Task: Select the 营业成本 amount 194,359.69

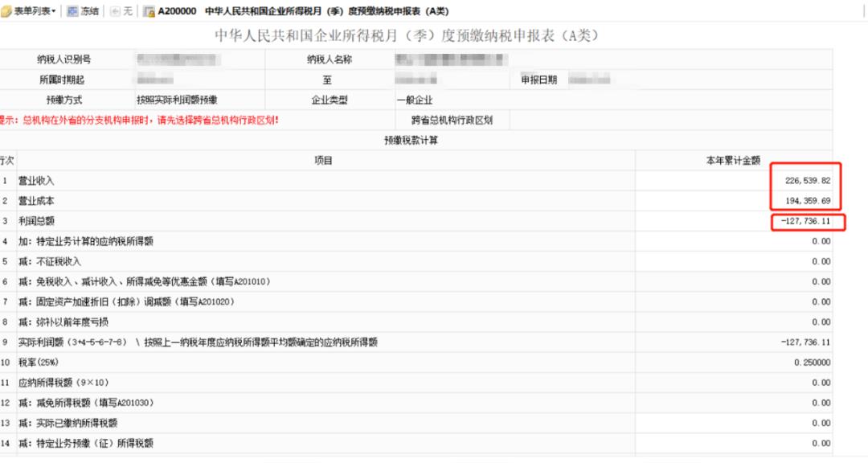Action: click(x=809, y=200)
